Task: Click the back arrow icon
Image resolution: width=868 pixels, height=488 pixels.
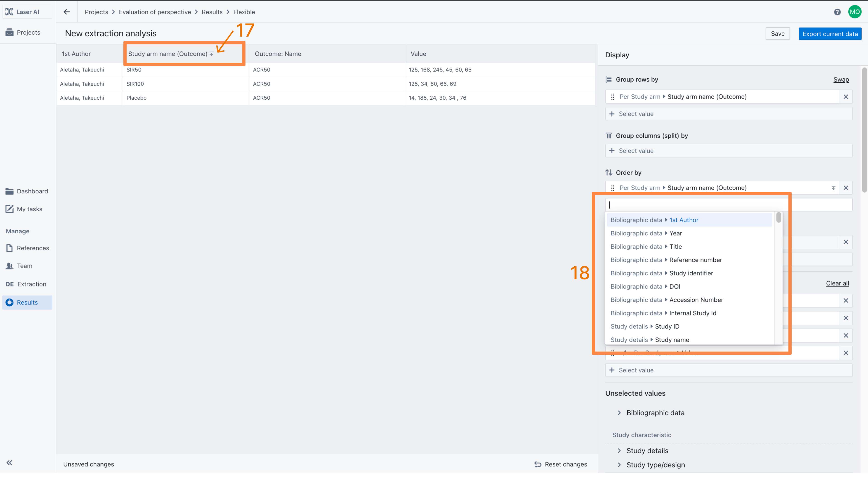Action: point(67,12)
